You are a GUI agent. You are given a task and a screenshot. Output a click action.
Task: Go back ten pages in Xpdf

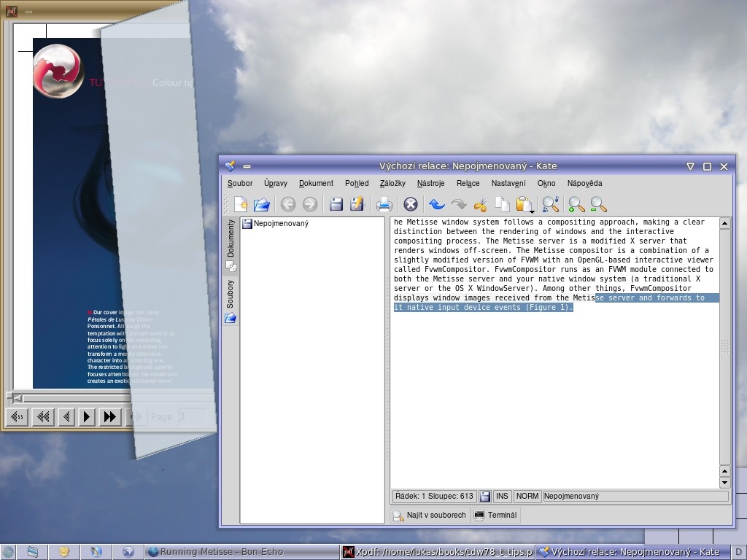click(18, 417)
